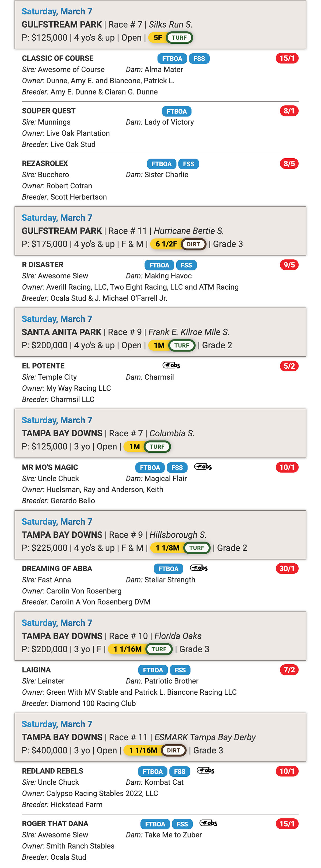Click the TURF surface pill on Silks Run S.
This screenshot has height=868, width=321.
click(x=179, y=38)
